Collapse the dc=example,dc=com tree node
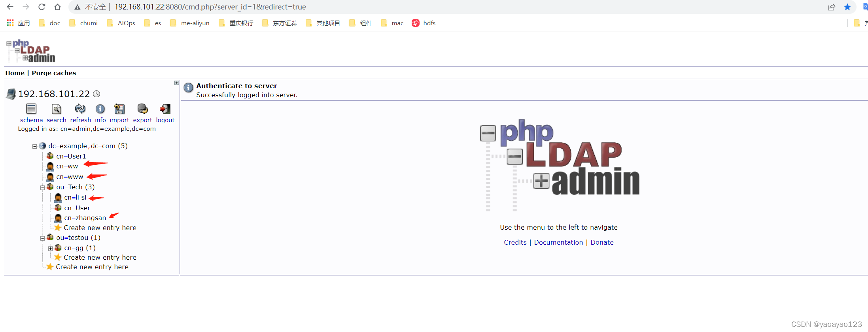The image size is (868, 332). click(34, 146)
